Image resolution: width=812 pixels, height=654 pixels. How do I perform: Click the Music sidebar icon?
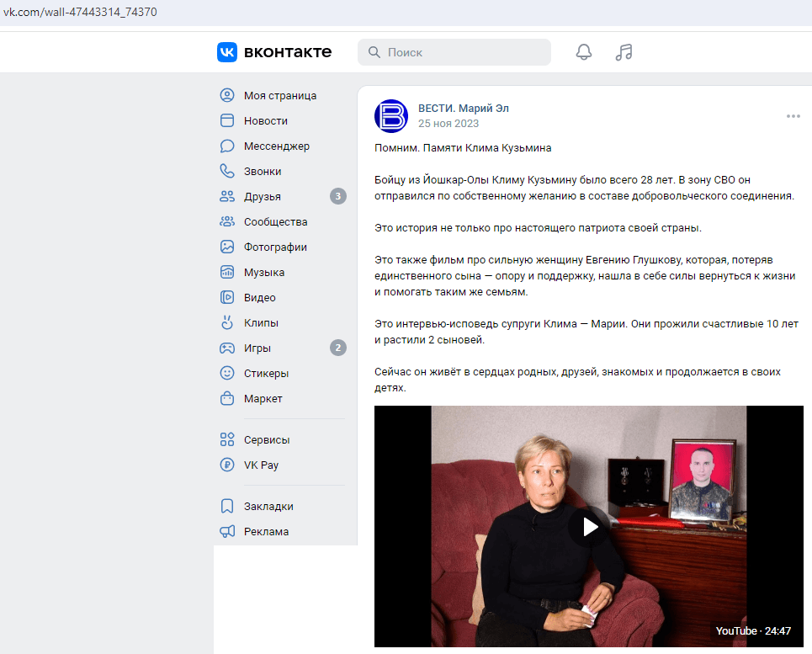227,272
